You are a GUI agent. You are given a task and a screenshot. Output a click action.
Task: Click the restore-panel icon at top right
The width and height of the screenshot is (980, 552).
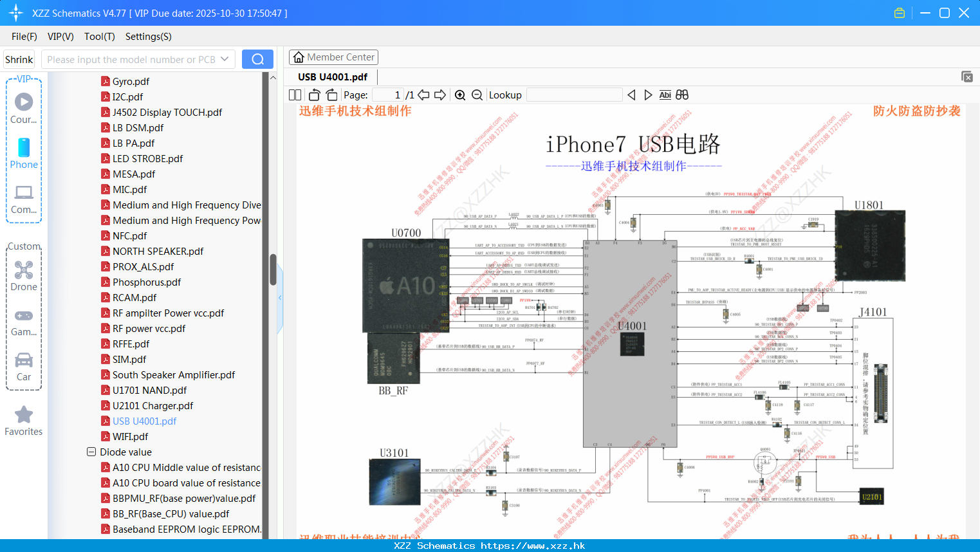pos(967,77)
